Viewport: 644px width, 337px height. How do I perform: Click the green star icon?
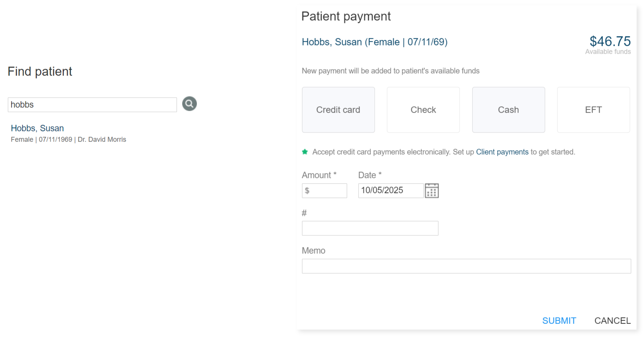(x=305, y=152)
